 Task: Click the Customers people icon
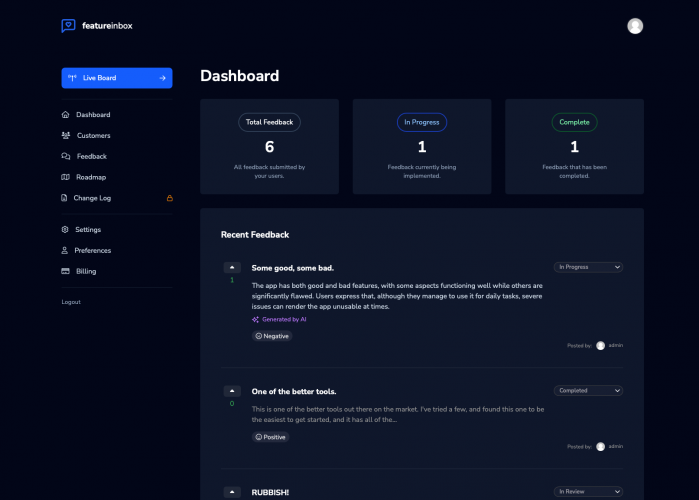tap(66, 135)
